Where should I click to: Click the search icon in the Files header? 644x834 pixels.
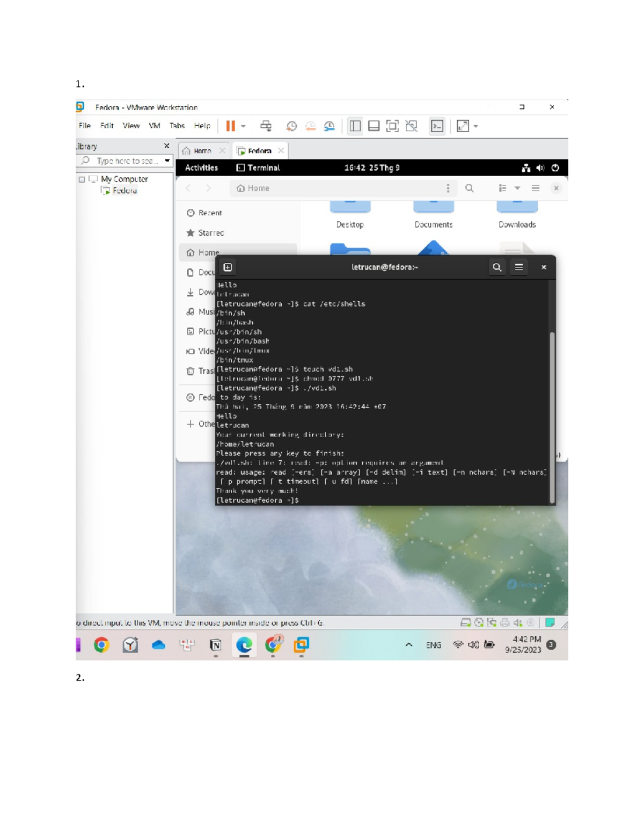coord(470,188)
